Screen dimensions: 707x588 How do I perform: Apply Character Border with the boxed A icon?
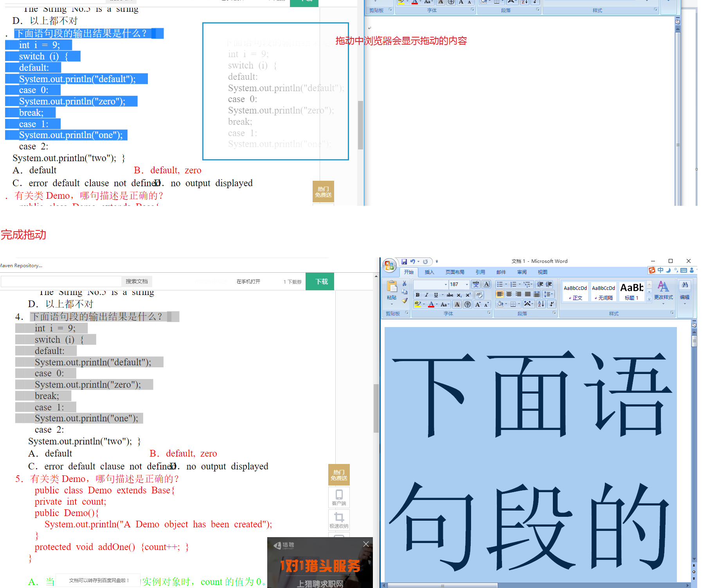click(x=486, y=284)
